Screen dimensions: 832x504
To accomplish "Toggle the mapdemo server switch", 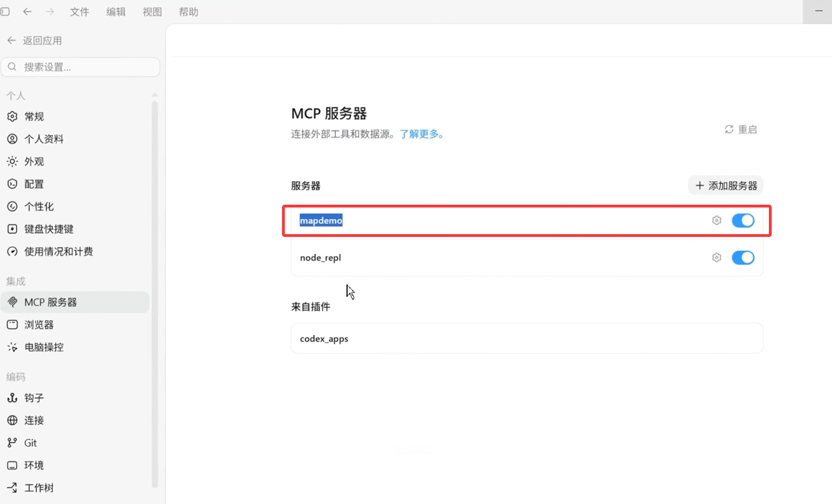I will point(743,220).
